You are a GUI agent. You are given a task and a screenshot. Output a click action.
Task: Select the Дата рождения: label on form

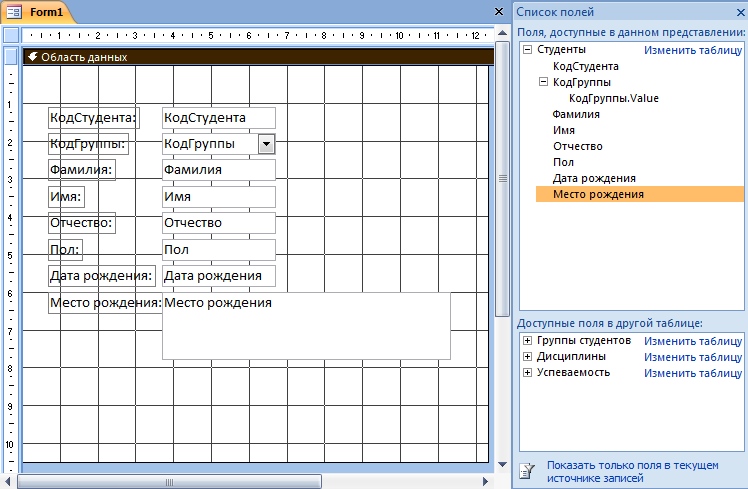(102, 276)
